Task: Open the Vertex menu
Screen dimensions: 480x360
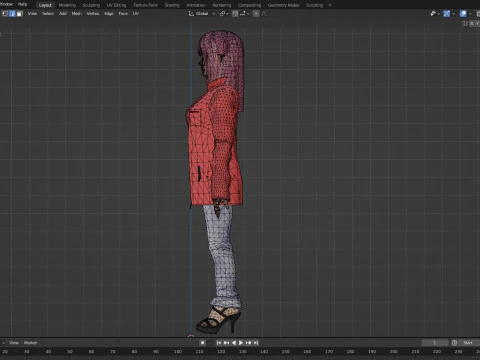Action: tap(93, 14)
